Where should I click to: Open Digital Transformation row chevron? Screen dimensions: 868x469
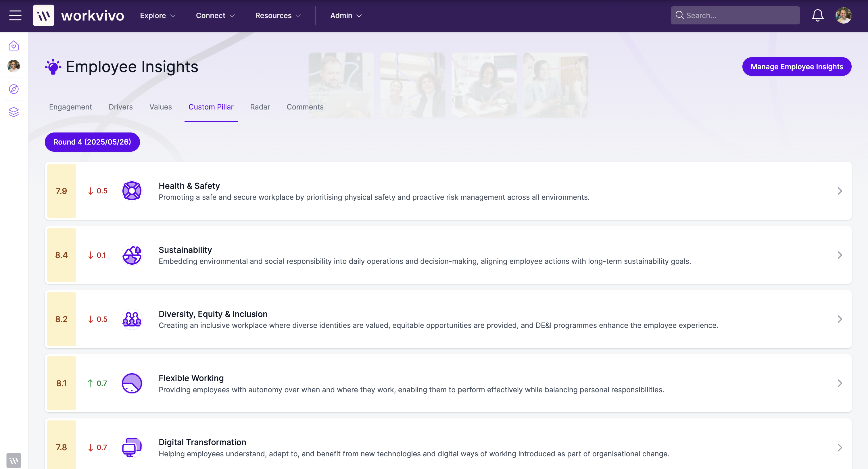(x=840, y=447)
